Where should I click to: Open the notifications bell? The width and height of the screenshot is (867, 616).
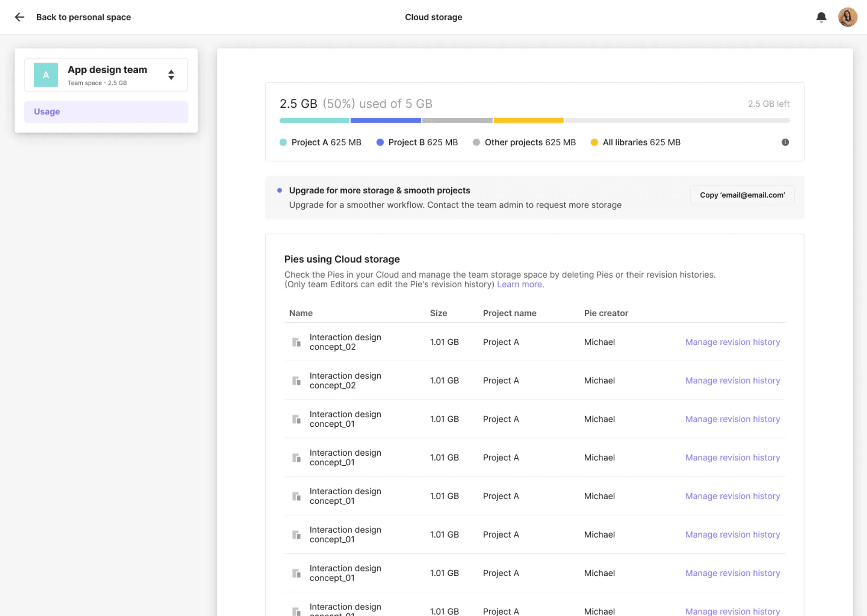coord(821,17)
